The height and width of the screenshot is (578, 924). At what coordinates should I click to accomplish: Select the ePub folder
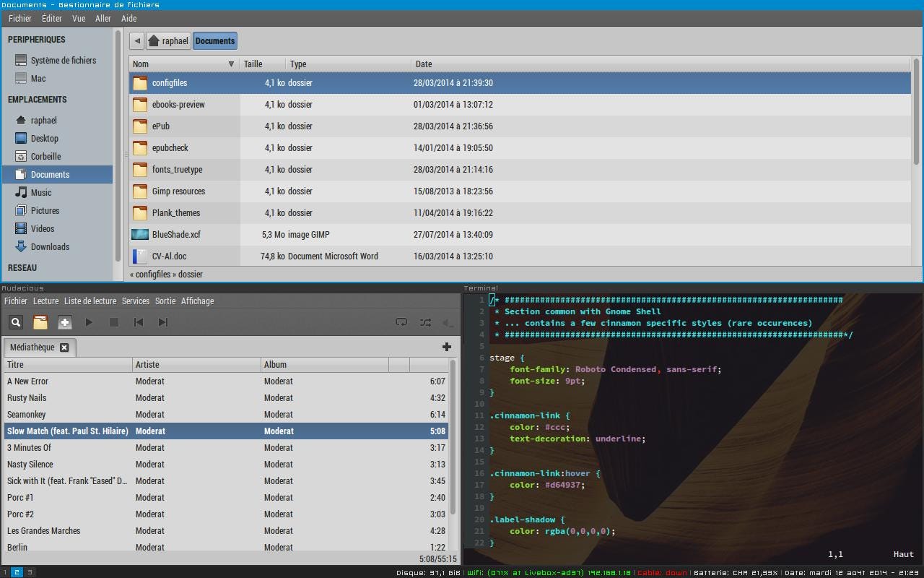[520, 126]
